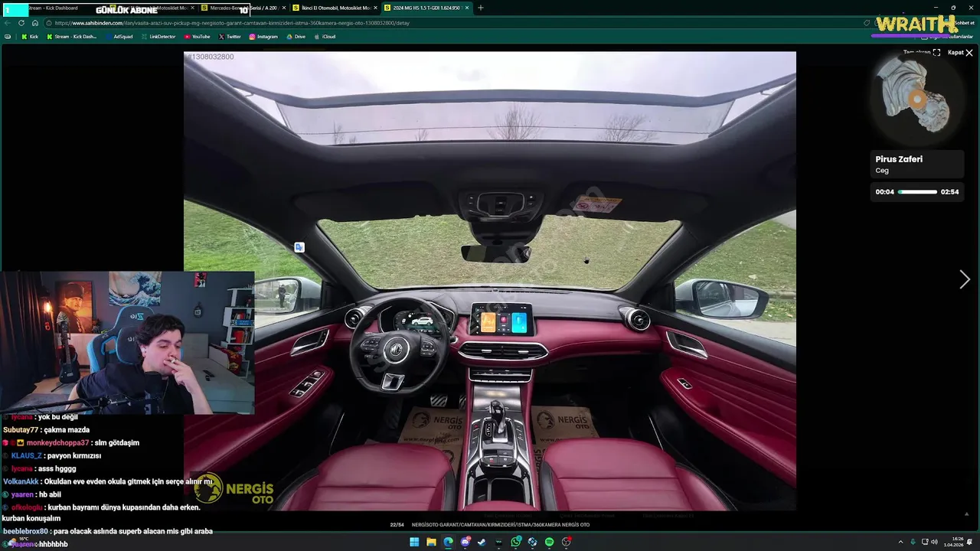Seek in the Pirus Zaferi track progress bar

917,192
